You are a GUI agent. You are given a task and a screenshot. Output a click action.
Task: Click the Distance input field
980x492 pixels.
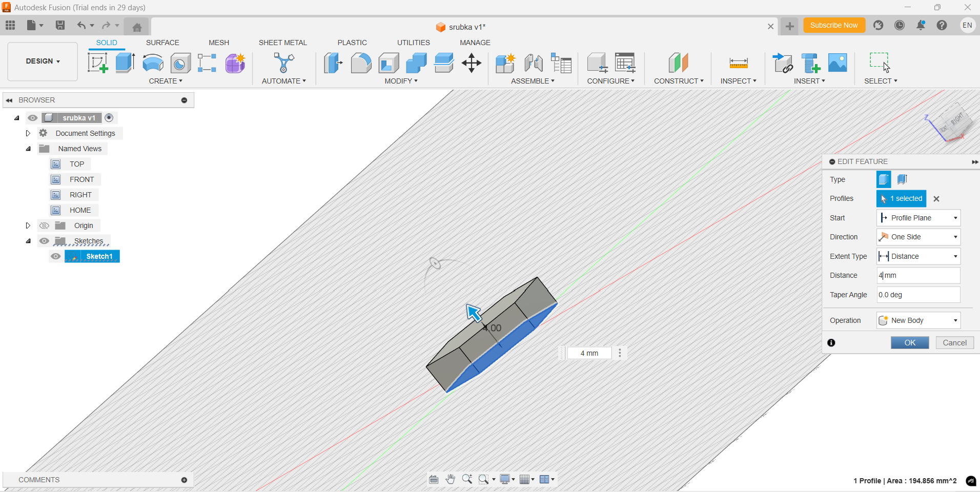[918, 275]
